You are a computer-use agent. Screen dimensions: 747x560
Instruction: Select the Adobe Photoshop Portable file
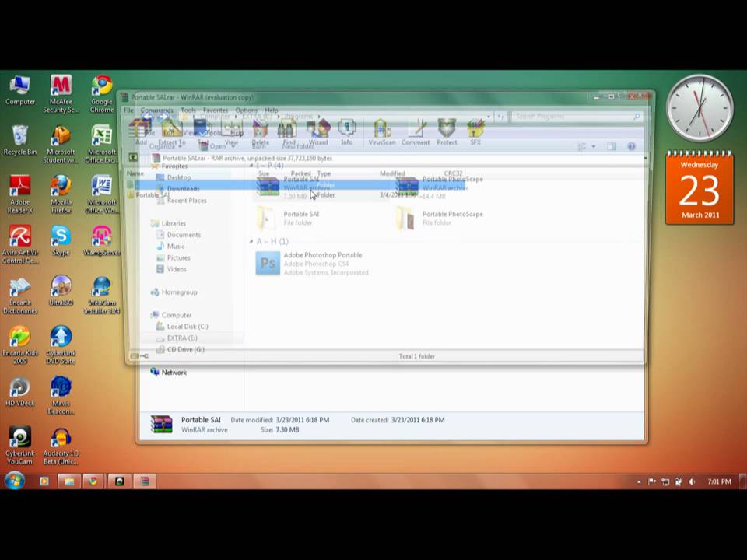[x=313, y=264]
